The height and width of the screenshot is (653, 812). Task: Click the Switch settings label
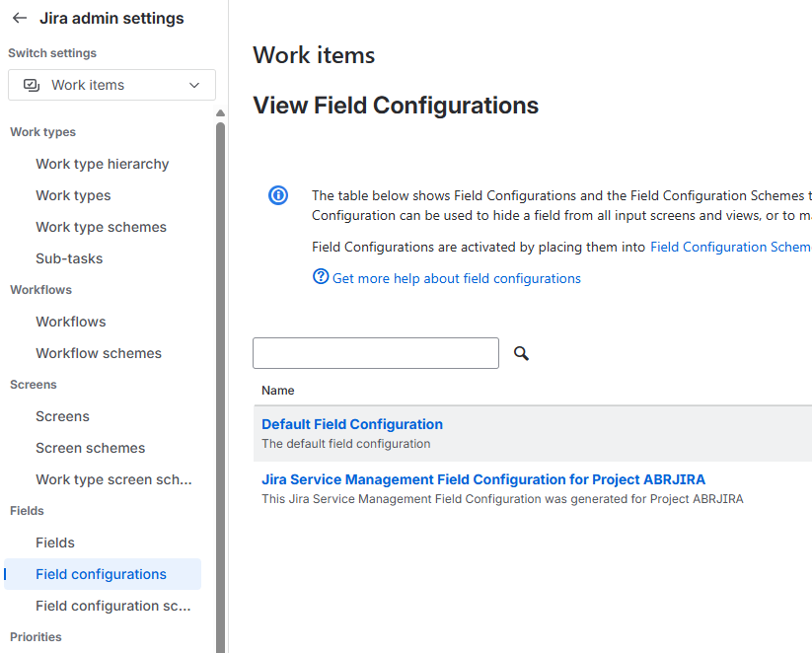click(52, 53)
